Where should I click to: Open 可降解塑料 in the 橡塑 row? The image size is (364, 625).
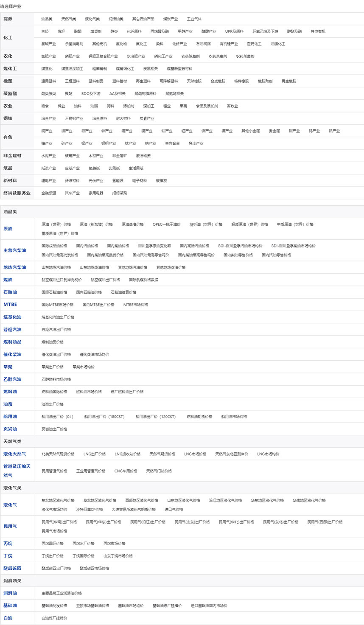(168, 81)
